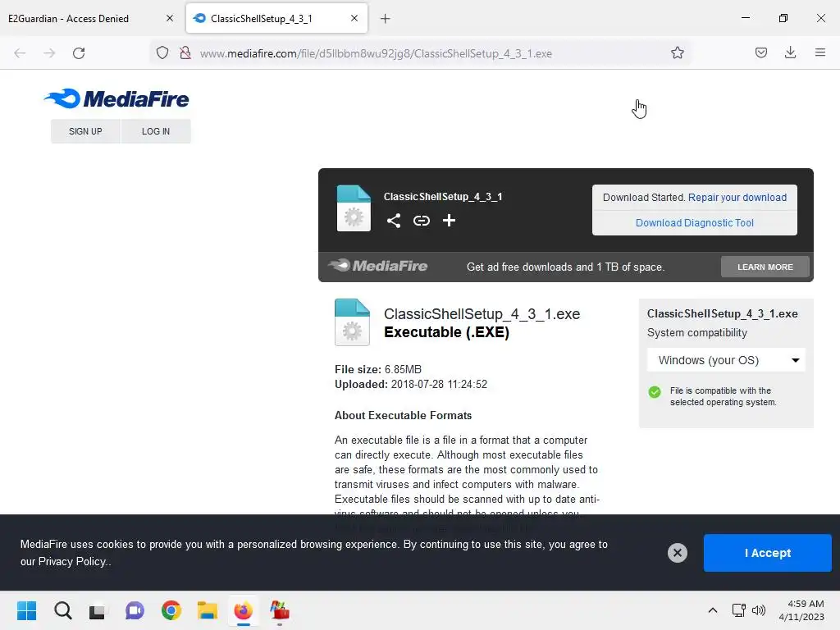Image resolution: width=840 pixels, height=630 pixels.
Task: Reload the current page
Action: pos(79,53)
